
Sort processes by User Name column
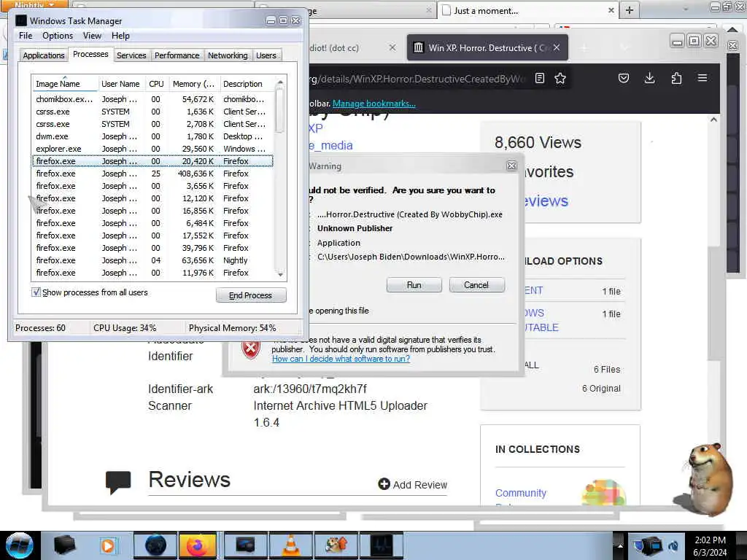pos(120,84)
